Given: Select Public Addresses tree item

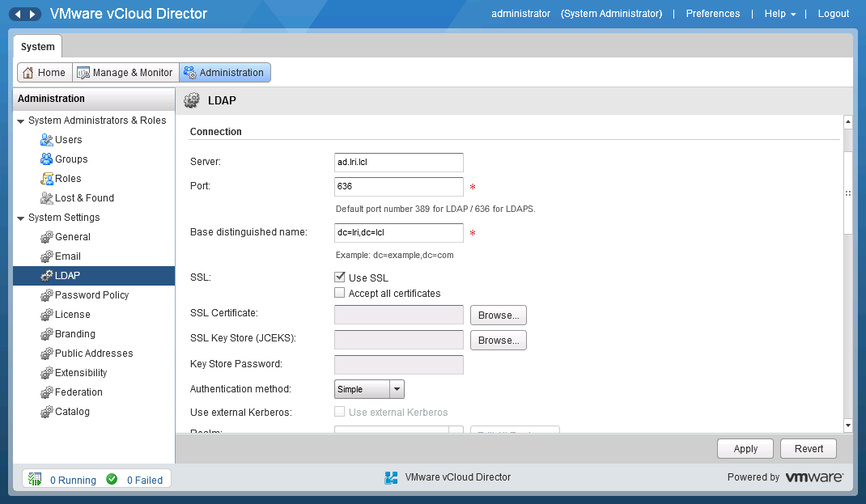Looking at the screenshot, I should tap(94, 354).
